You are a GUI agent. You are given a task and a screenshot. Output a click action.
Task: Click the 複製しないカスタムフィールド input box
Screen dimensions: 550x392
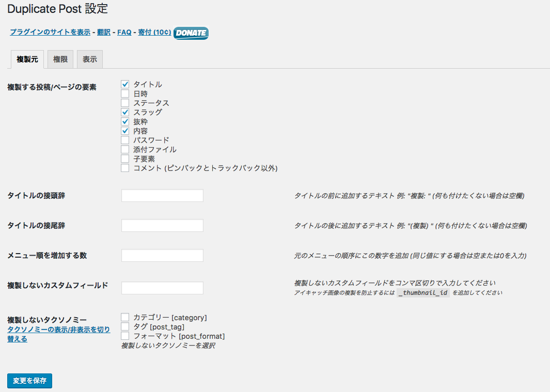pos(162,288)
